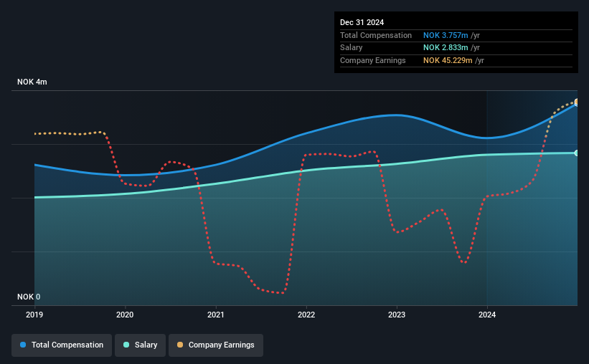
Task: Select the 2023 x-axis label
Action: 397,315
